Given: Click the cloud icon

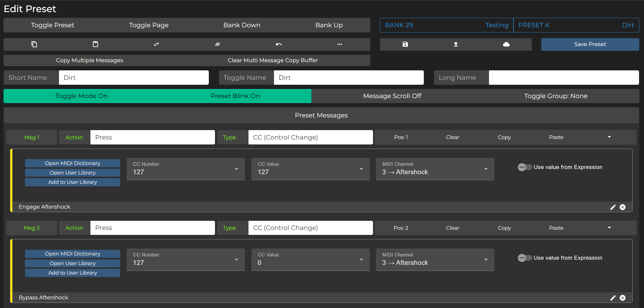Looking at the screenshot, I should (x=506, y=44).
